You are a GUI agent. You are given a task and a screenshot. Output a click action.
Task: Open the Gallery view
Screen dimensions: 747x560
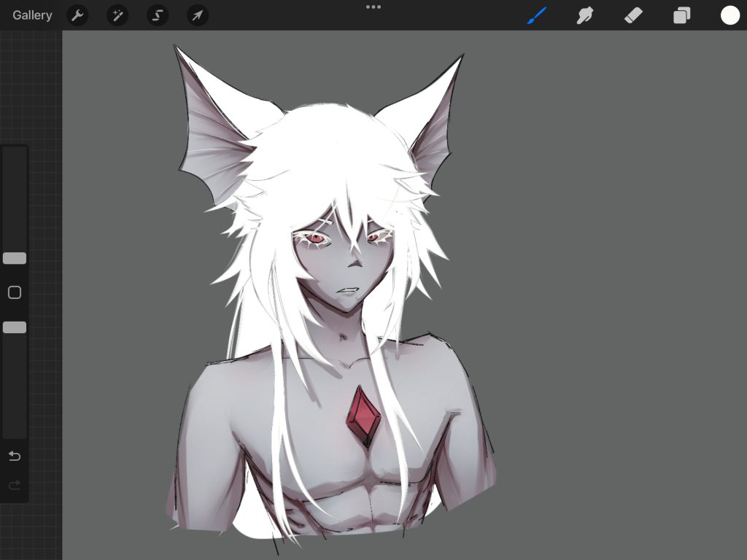coord(32,15)
